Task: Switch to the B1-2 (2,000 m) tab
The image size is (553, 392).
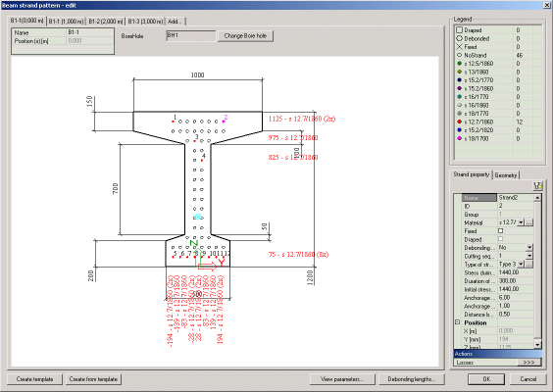Action: click(x=106, y=22)
